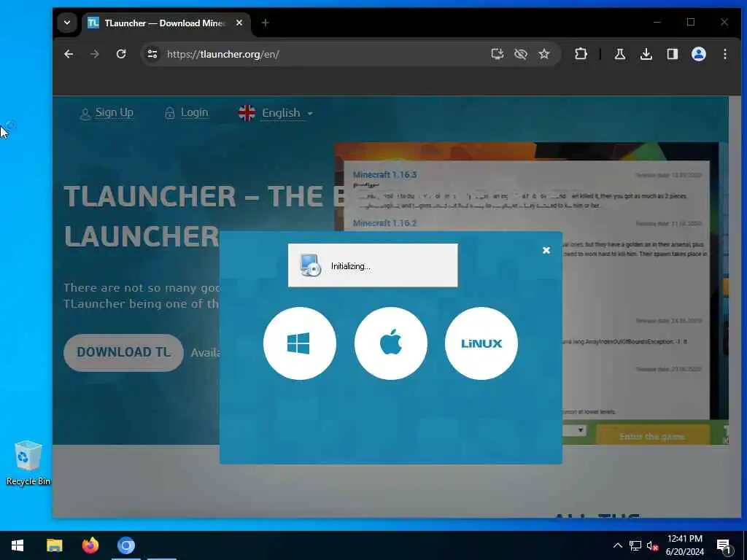This screenshot has width=747, height=560.
Task: Click the Enter the game button
Action: pos(652,436)
